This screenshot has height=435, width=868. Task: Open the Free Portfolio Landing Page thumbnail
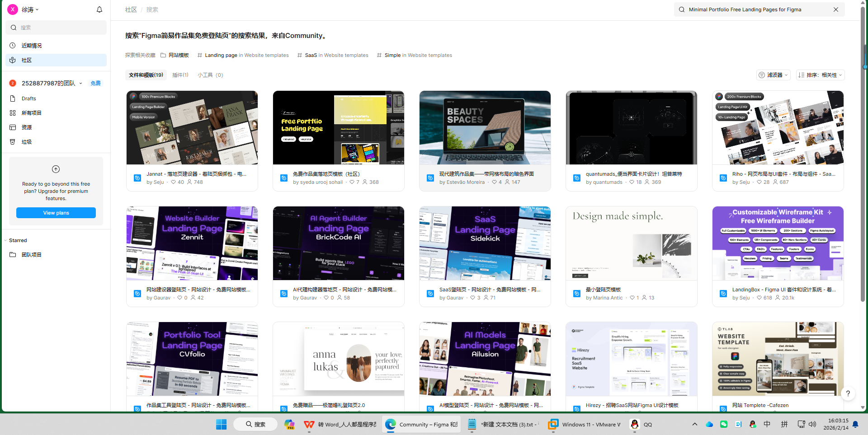(339, 127)
